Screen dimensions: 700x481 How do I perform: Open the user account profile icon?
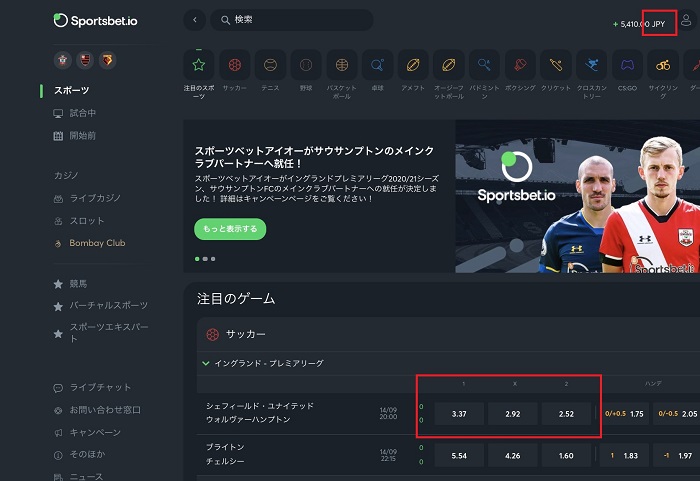pyautogui.click(x=686, y=20)
